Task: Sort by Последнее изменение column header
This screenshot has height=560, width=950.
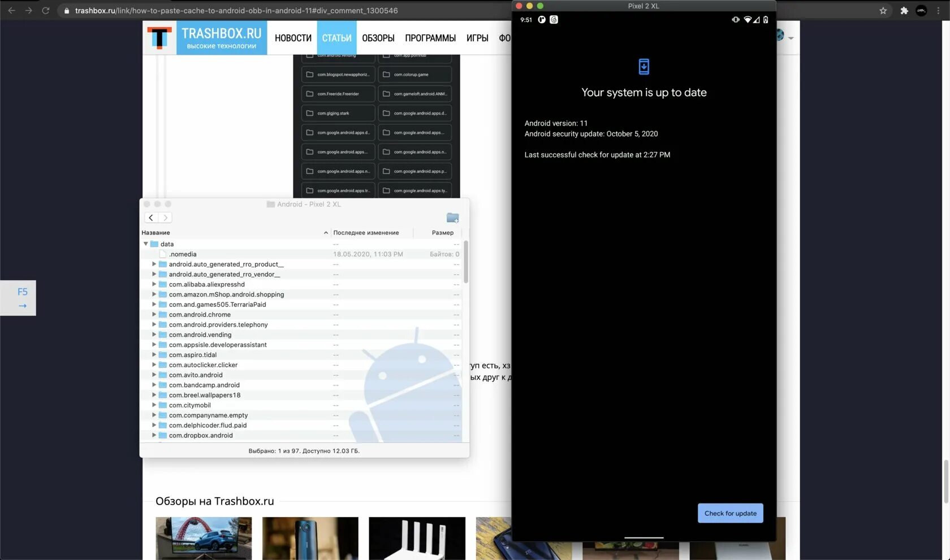Action: [366, 233]
